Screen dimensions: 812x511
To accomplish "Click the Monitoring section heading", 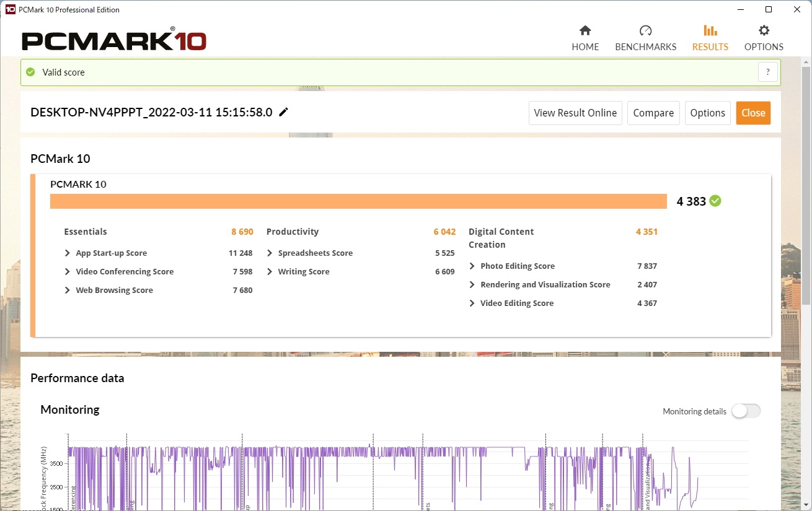I will tap(70, 410).
